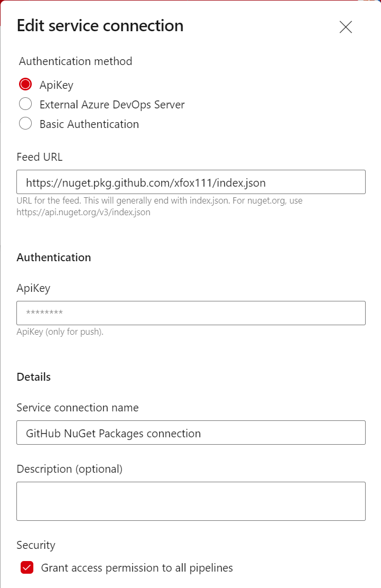Click the Details section heading

point(33,377)
